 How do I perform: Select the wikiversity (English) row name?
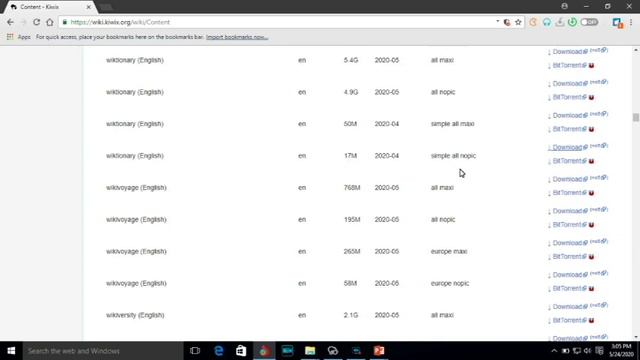[x=135, y=315]
